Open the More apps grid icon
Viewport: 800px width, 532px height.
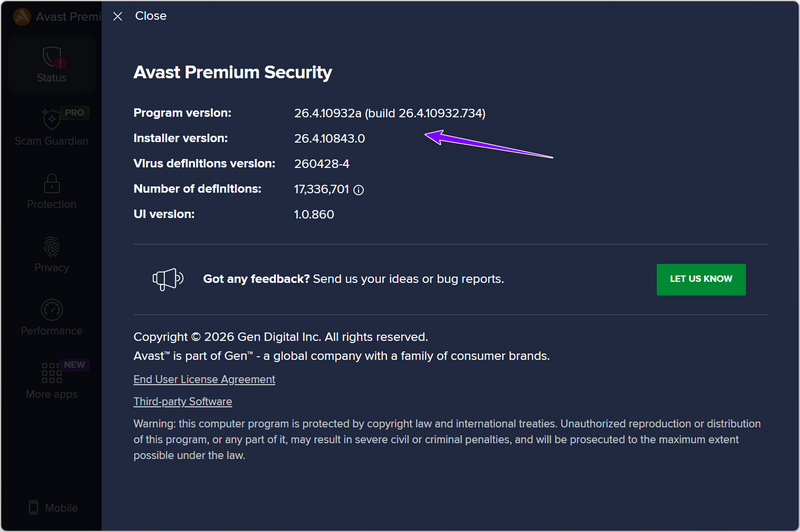pyautogui.click(x=51, y=373)
